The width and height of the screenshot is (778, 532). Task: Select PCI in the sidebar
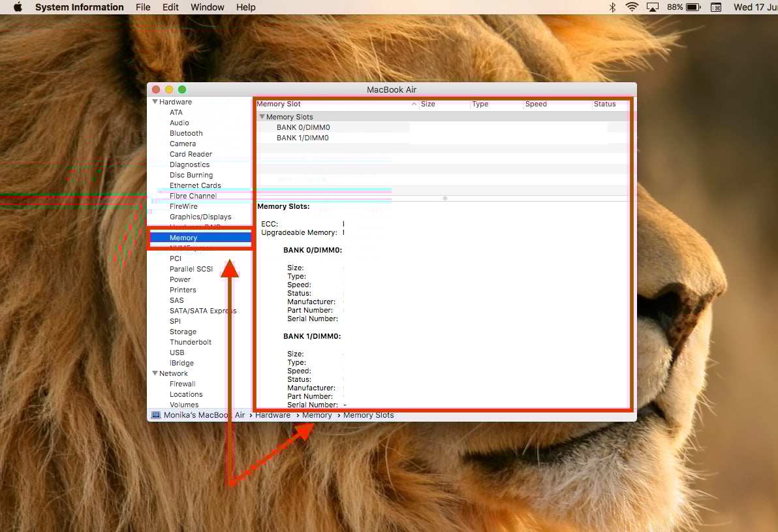click(x=176, y=258)
